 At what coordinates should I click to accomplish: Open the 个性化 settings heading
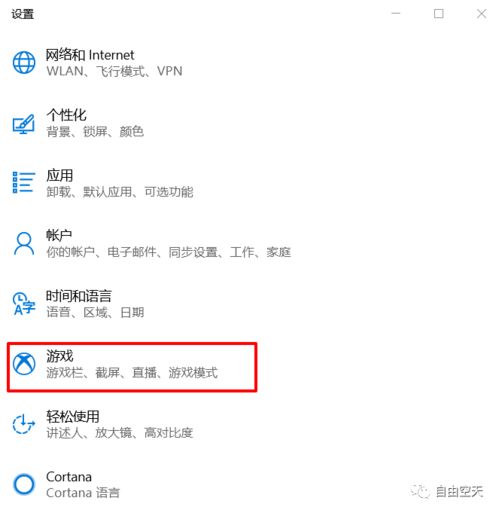66,115
